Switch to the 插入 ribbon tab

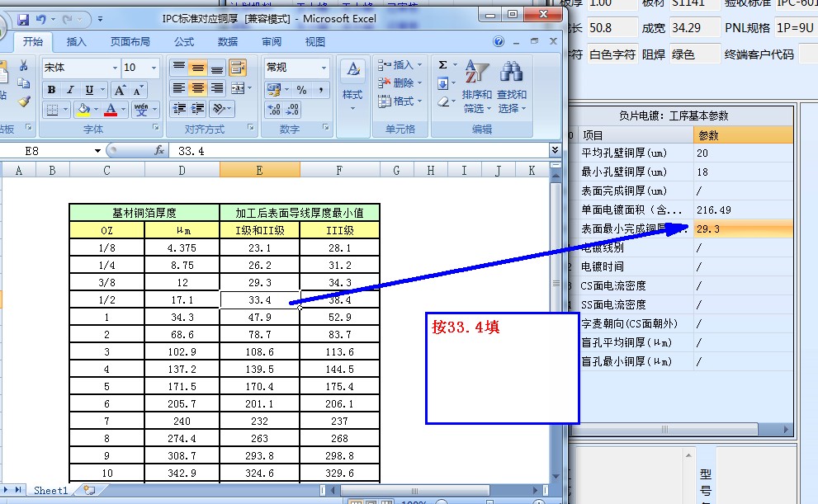pos(76,42)
